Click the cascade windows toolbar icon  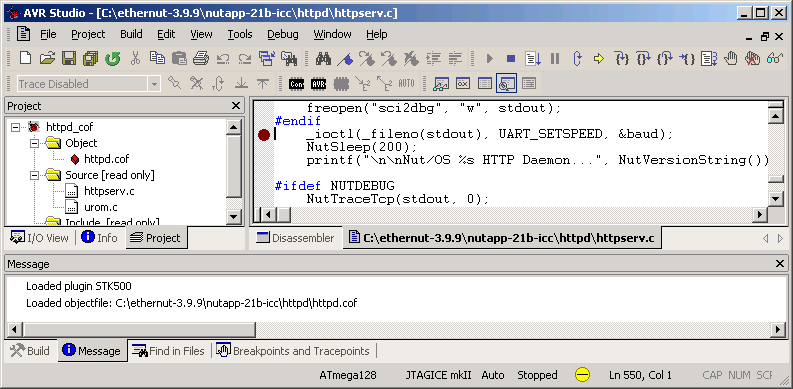(x=267, y=59)
